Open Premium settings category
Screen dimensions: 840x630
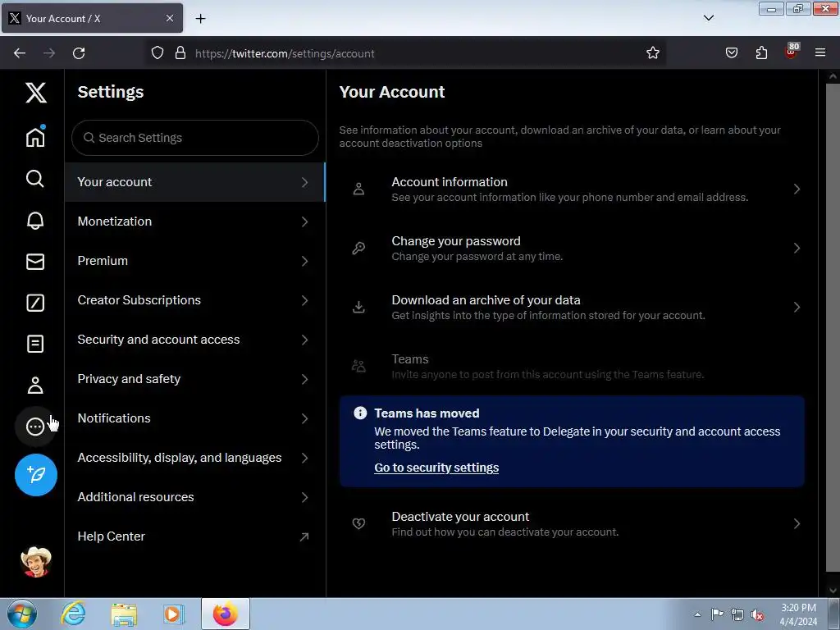194,261
